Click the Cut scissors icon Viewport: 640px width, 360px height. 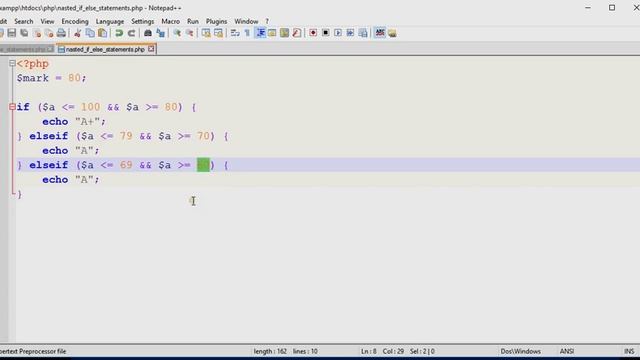[x=78, y=33]
